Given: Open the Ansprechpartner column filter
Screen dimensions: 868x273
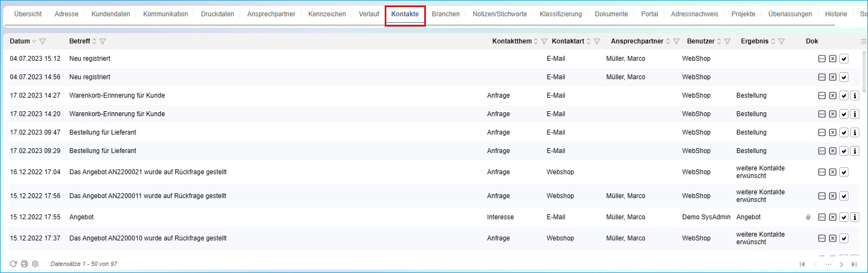Looking at the screenshot, I should pos(676,41).
